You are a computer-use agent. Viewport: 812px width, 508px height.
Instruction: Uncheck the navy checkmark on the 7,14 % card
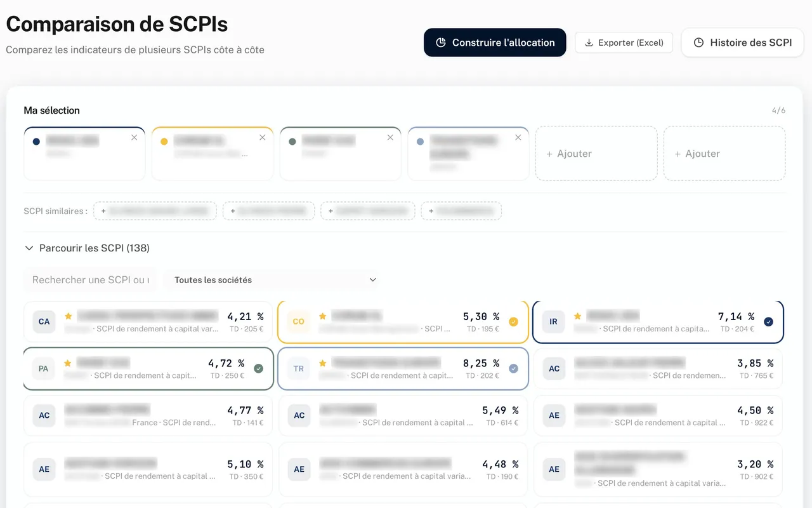point(769,321)
